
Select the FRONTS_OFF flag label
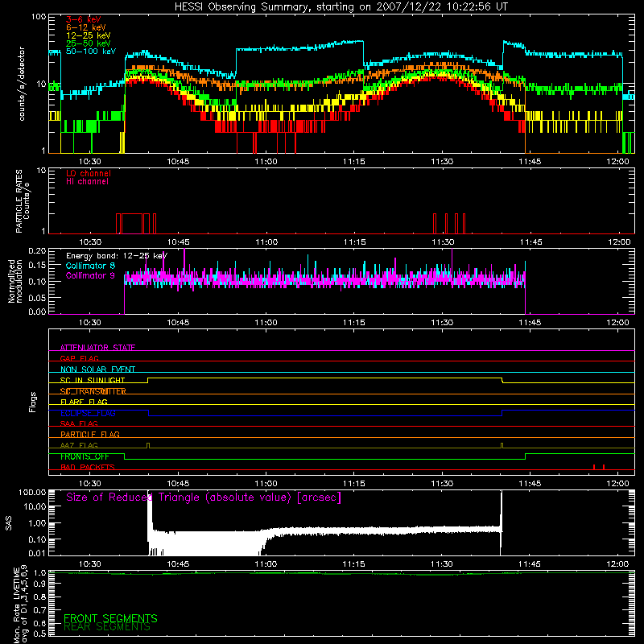point(85,456)
